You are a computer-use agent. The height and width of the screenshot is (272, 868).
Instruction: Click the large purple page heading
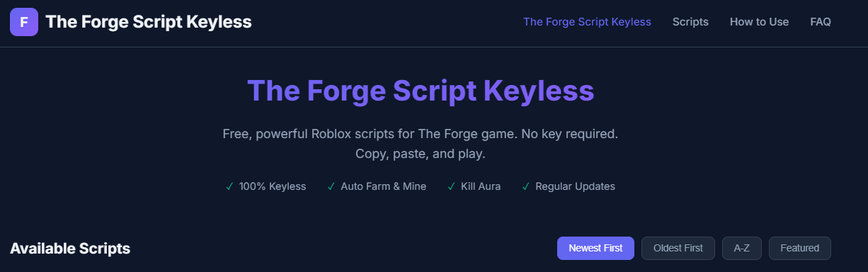click(x=421, y=91)
